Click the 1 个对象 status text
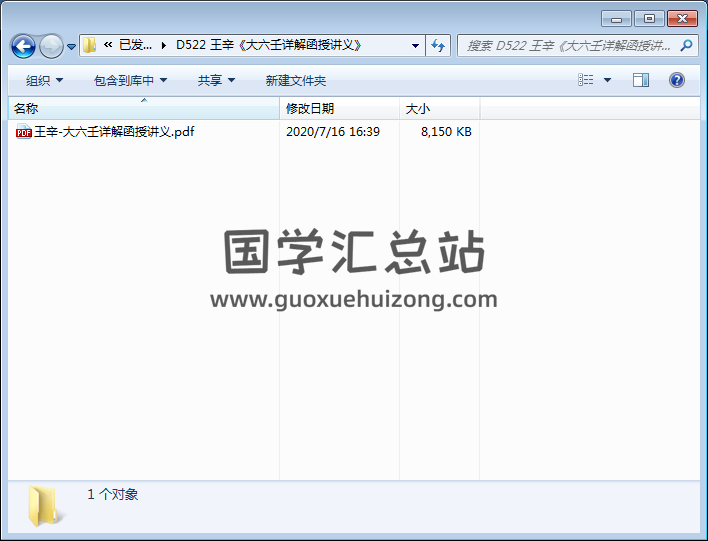708x541 pixels. pos(112,494)
